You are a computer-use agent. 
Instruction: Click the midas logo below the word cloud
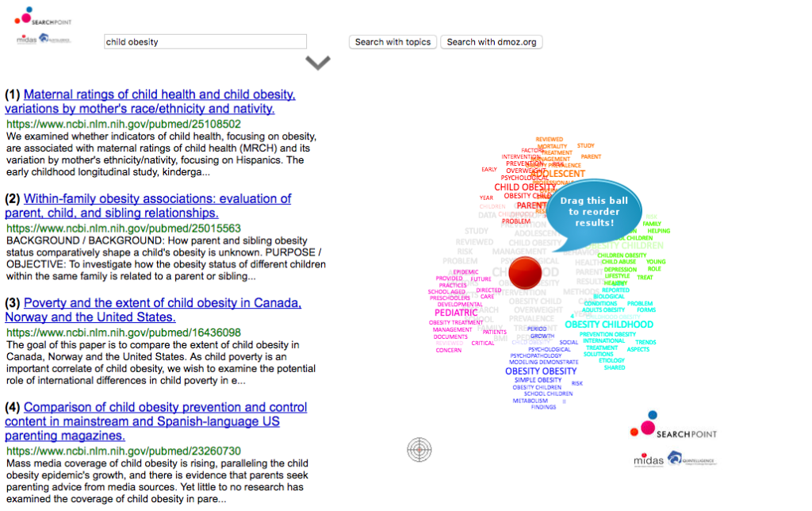[649, 459]
